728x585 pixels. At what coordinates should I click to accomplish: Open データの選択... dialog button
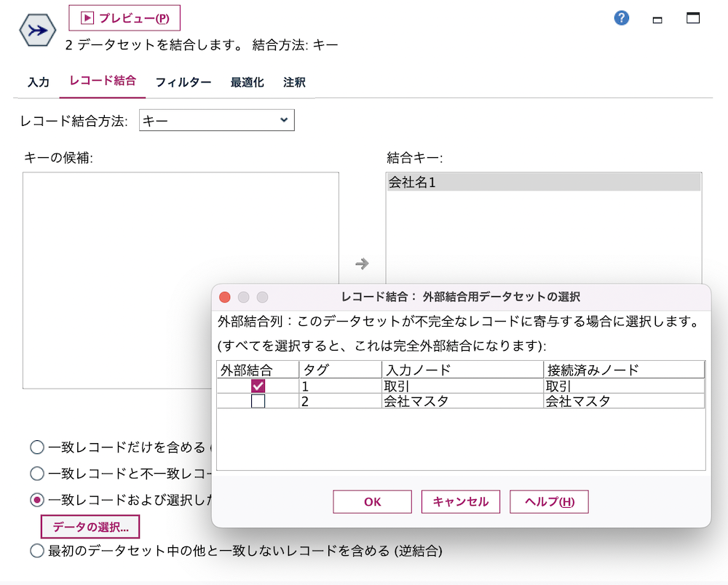coord(90,526)
